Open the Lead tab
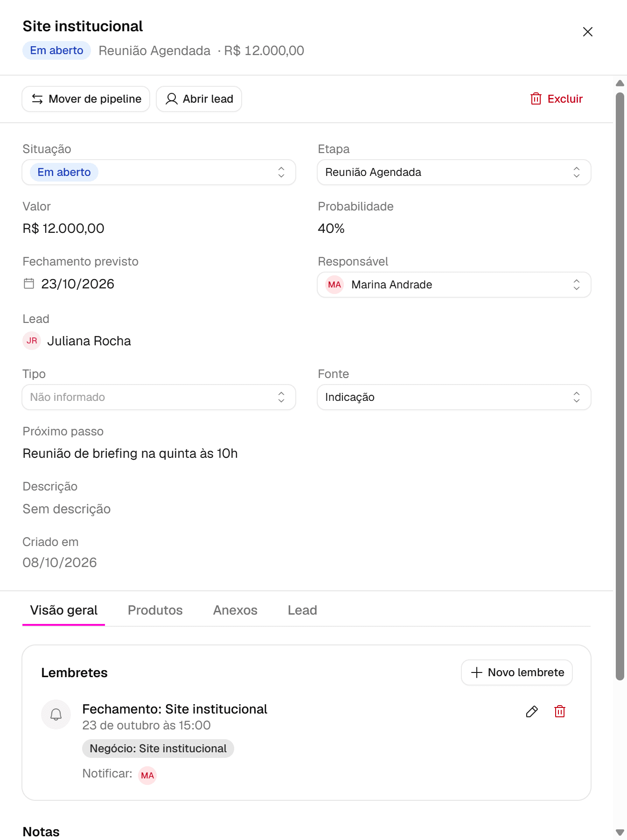 click(302, 610)
